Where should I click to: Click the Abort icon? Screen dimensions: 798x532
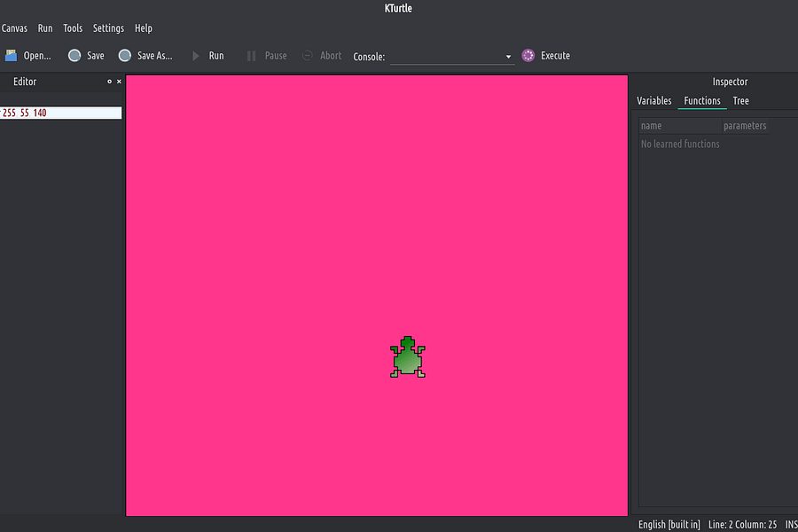pos(306,55)
